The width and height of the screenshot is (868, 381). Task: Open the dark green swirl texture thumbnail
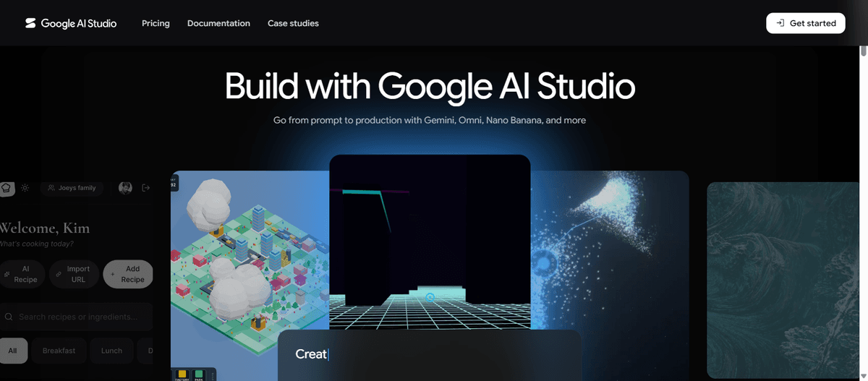pos(783,280)
